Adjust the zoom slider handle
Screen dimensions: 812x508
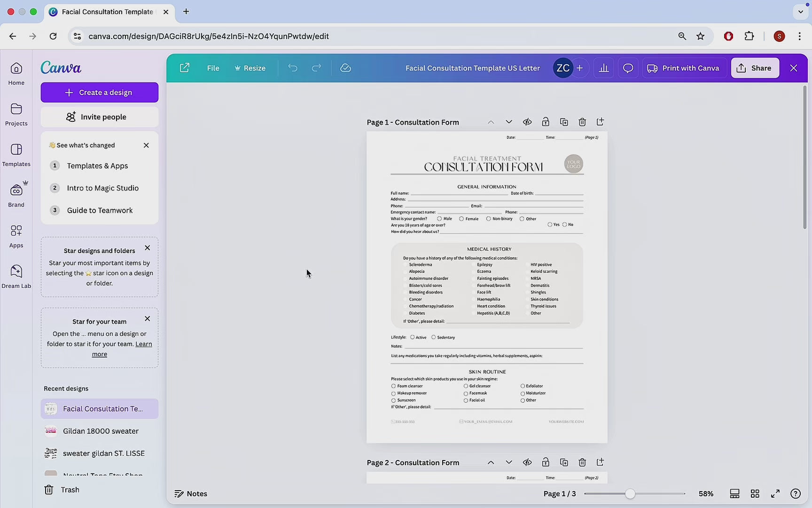click(630, 493)
